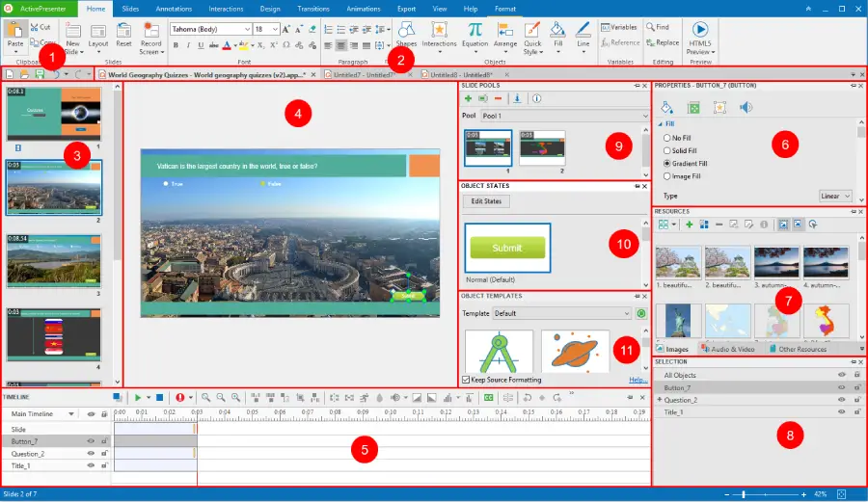Start HTML5 Preview

click(700, 38)
